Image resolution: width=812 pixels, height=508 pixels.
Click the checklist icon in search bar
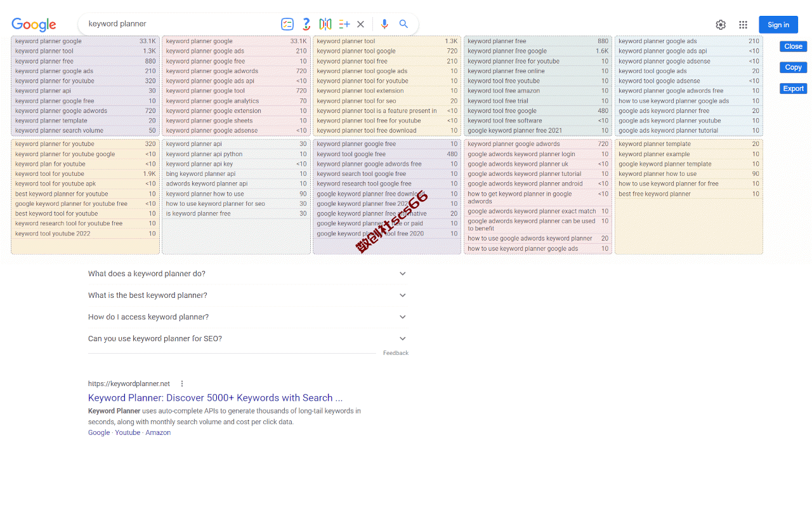pos(287,24)
